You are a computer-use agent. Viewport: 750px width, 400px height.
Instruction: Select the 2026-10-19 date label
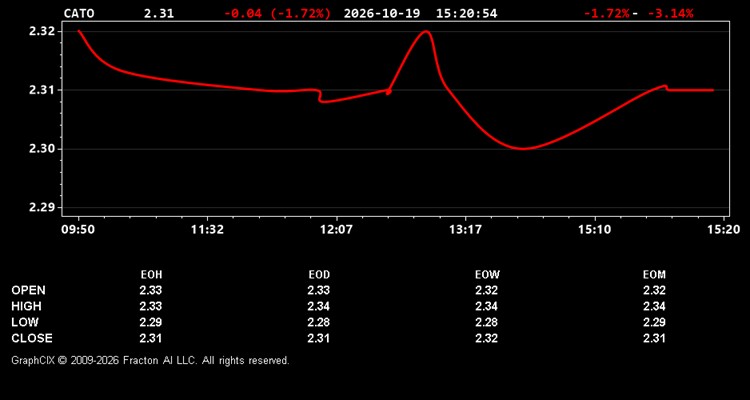coord(382,13)
